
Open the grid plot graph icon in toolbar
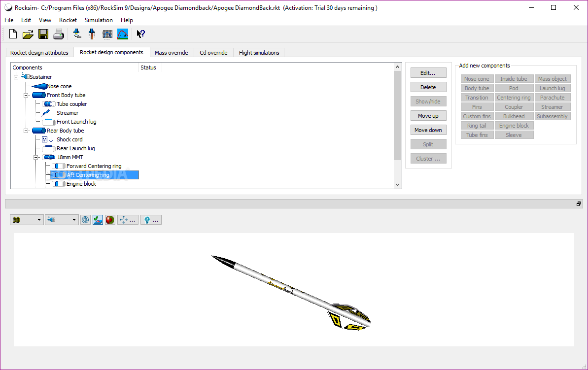coord(107,34)
